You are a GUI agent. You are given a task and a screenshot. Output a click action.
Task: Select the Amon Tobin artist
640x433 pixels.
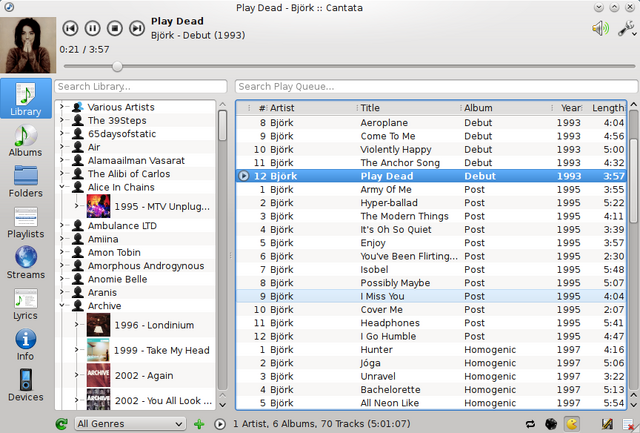[114, 253]
